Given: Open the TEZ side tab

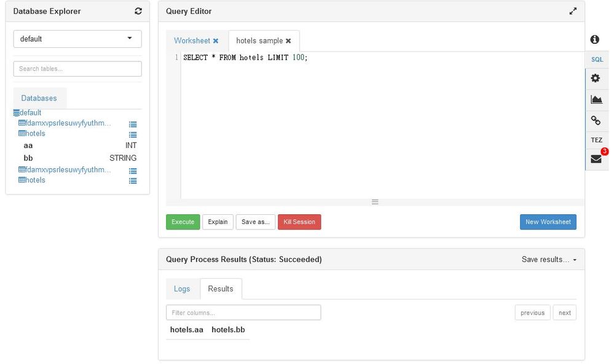Looking at the screenshot, I should click(596, 139).
